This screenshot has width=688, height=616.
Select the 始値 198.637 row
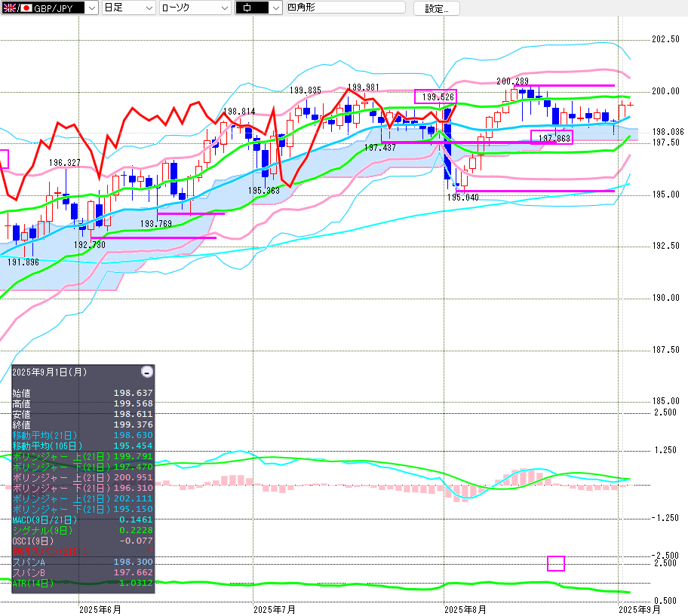click(82, 393)
